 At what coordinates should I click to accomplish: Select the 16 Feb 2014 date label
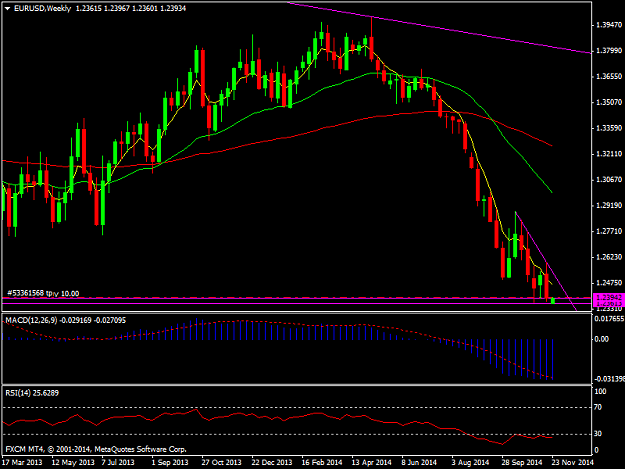point(322,462)
